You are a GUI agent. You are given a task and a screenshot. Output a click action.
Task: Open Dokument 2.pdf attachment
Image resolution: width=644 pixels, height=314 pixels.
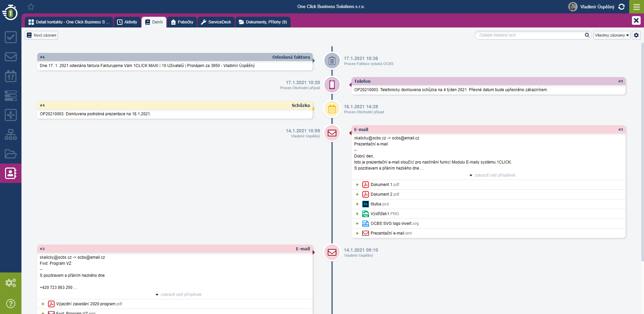[385, 194]
